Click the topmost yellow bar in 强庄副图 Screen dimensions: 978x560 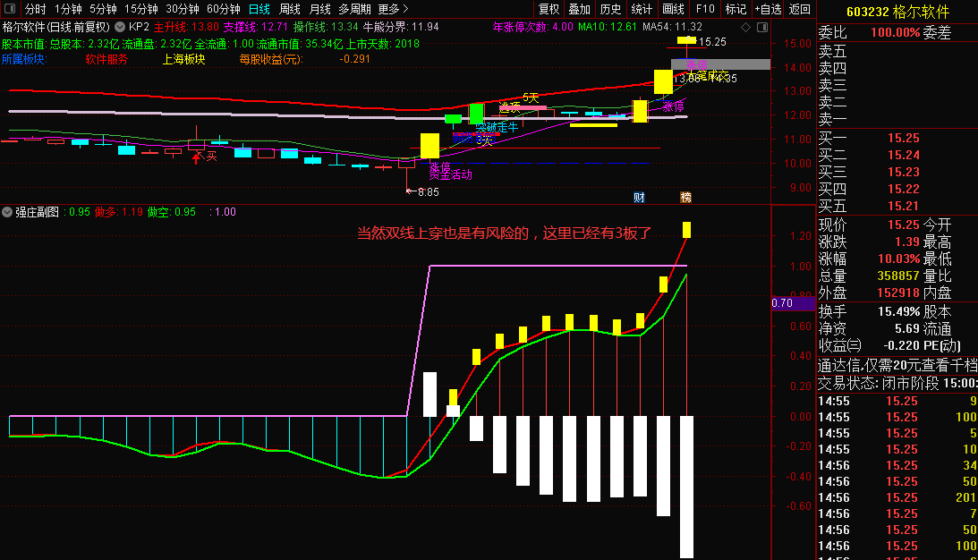[686, 230]
